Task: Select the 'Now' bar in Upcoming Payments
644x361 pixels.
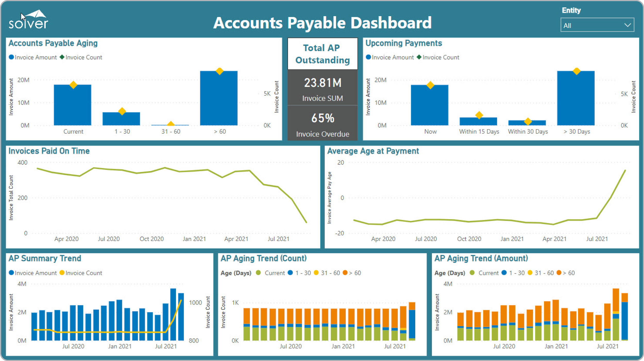Action: coord(429,106)
